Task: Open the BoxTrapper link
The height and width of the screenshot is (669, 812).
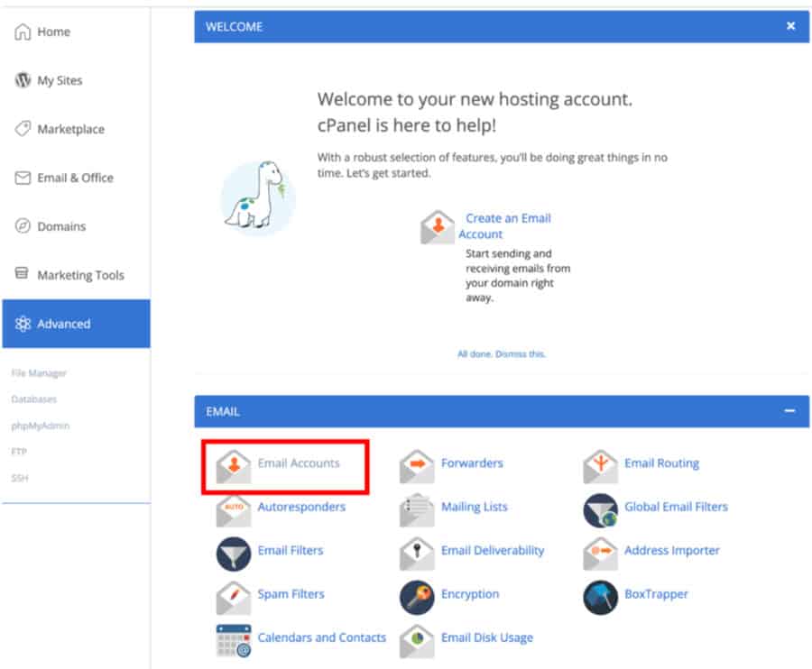Action: 656,594
